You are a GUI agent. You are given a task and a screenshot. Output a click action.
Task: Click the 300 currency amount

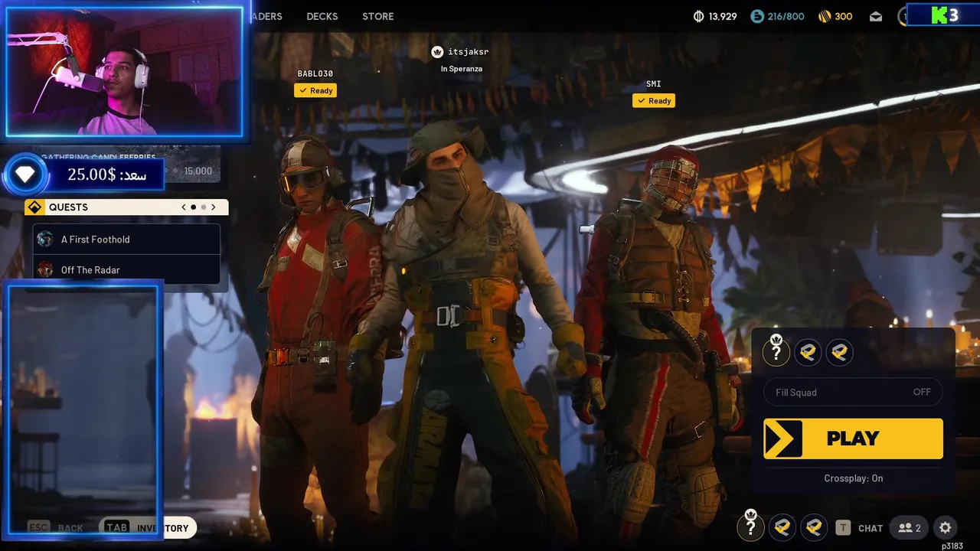click(843, 17)
